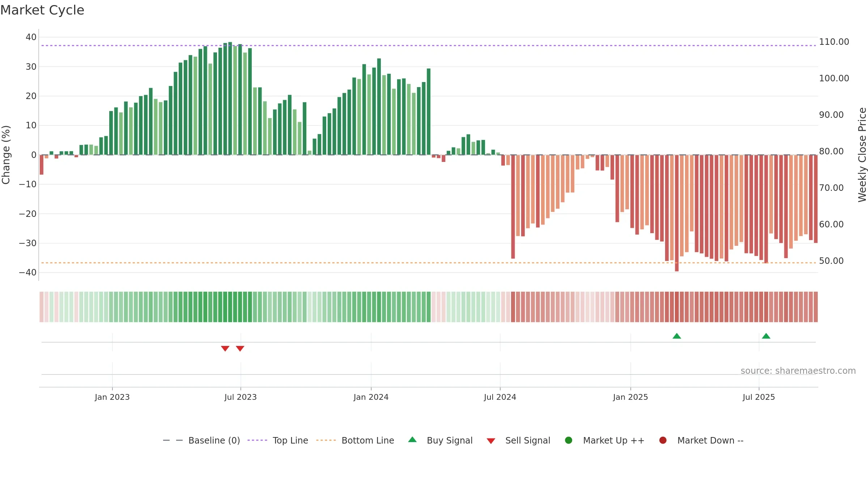Click the 40 tick on the Change axis

31,37
